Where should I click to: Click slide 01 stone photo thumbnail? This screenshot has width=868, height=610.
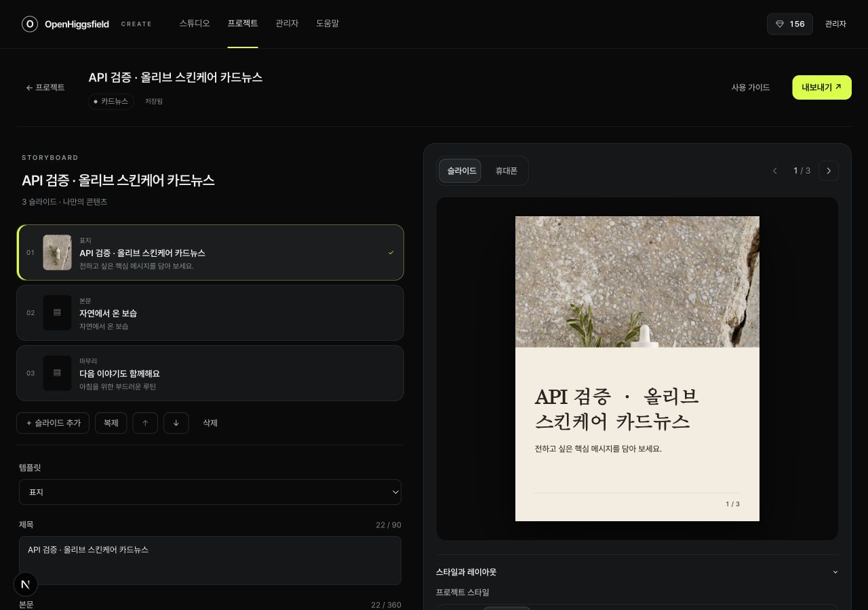(x=57, y=252)
